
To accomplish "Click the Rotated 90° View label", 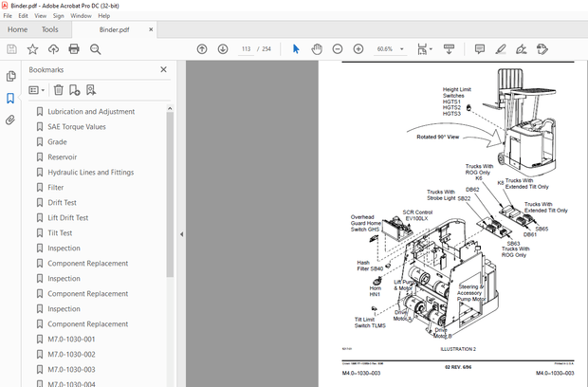I will coord(437,137).
